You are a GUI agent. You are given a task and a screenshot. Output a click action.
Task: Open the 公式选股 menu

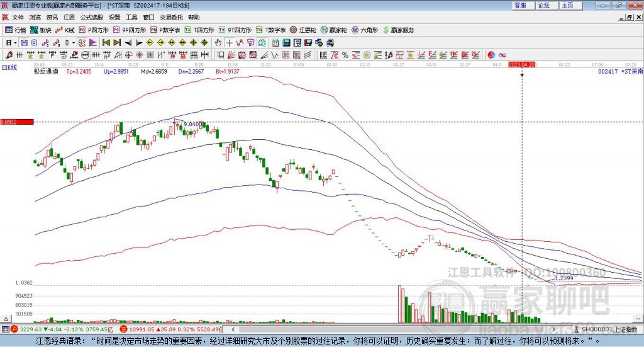click(92, 17)
